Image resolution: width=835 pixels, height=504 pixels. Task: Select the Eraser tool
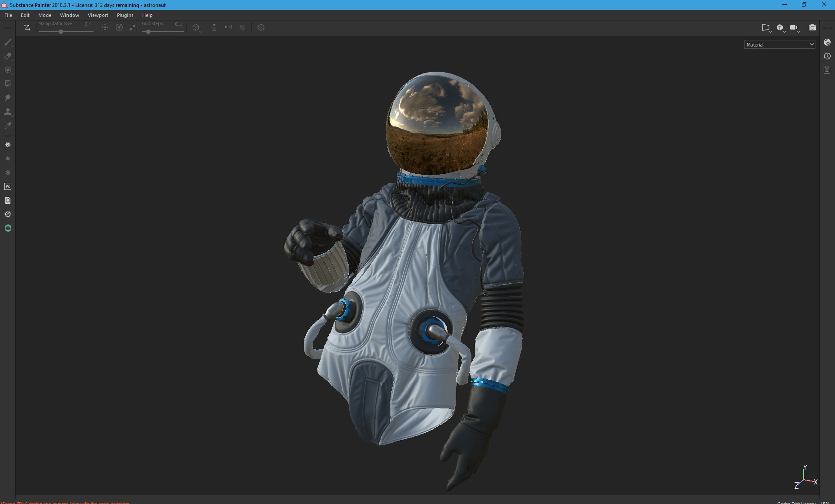tap(8, 56)
